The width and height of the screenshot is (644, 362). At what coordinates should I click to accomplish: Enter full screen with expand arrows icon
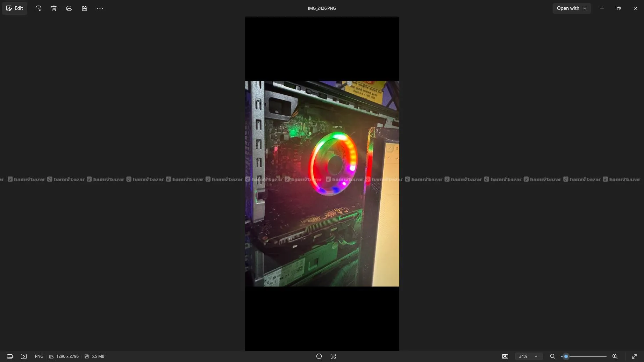635,356
